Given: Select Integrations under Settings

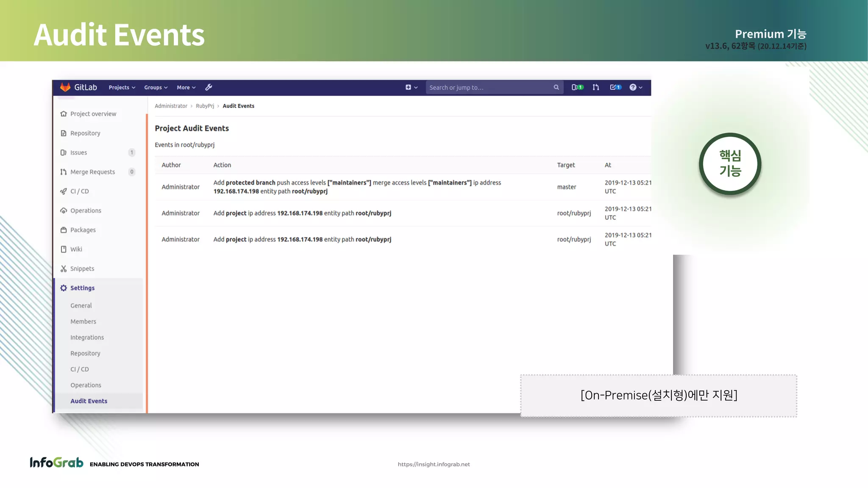Looking at the screenshot, I should [x=87, y=337].
